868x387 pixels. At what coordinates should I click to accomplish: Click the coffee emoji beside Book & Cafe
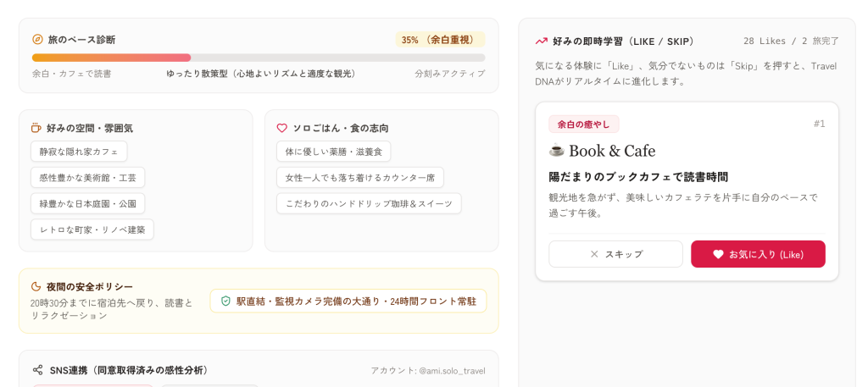556,150
